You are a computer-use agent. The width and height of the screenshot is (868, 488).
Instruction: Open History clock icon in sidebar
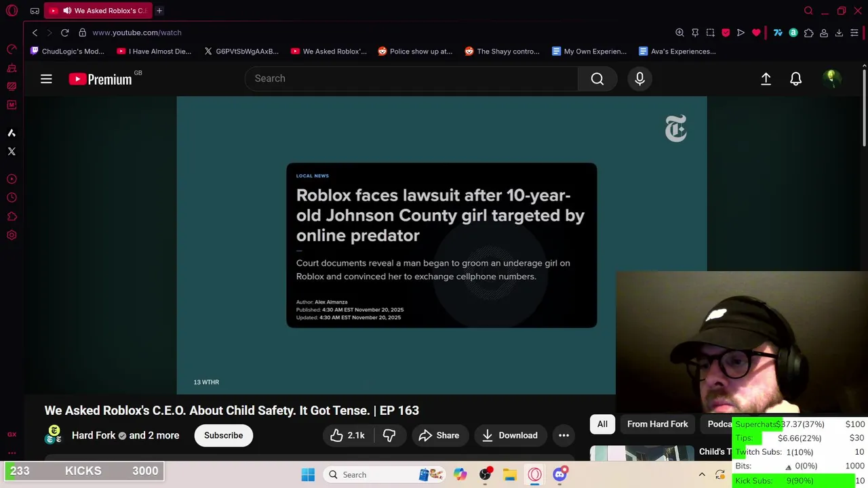(x=12, y=198)
